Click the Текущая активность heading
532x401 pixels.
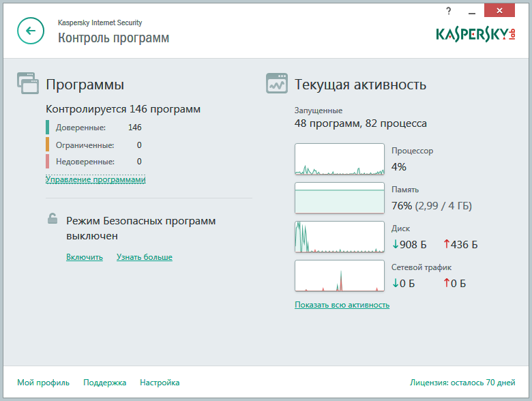(x=360, y=85)
